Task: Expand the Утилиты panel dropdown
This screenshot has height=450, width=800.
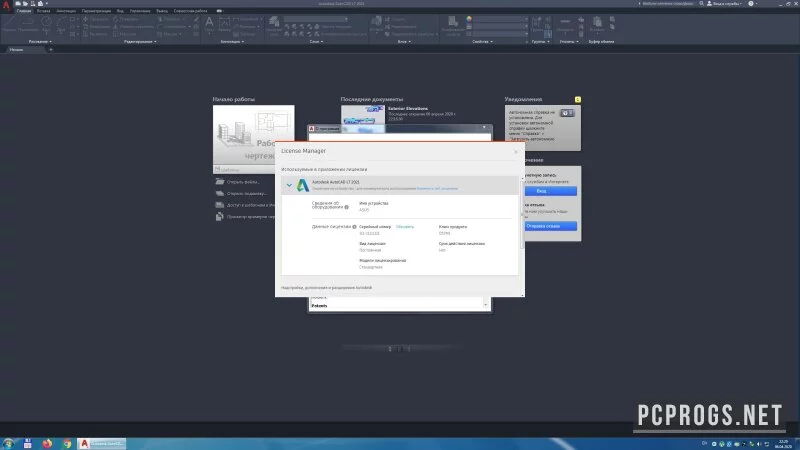Action: (569, 41)
